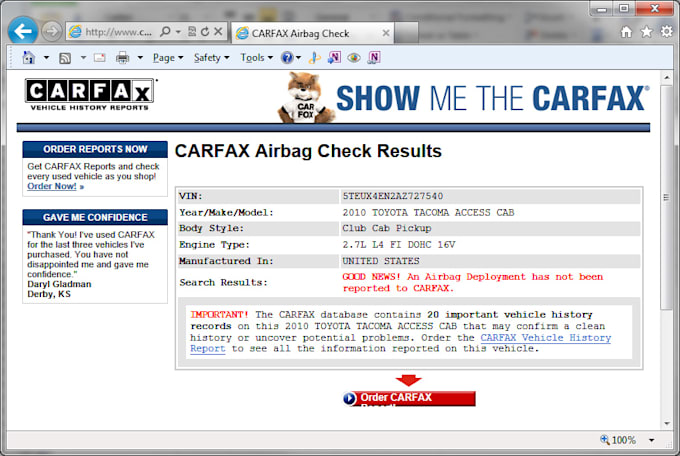This screenshot has height=456, width=680.
Task: Maximize the browser window
Action: [624, 9]
